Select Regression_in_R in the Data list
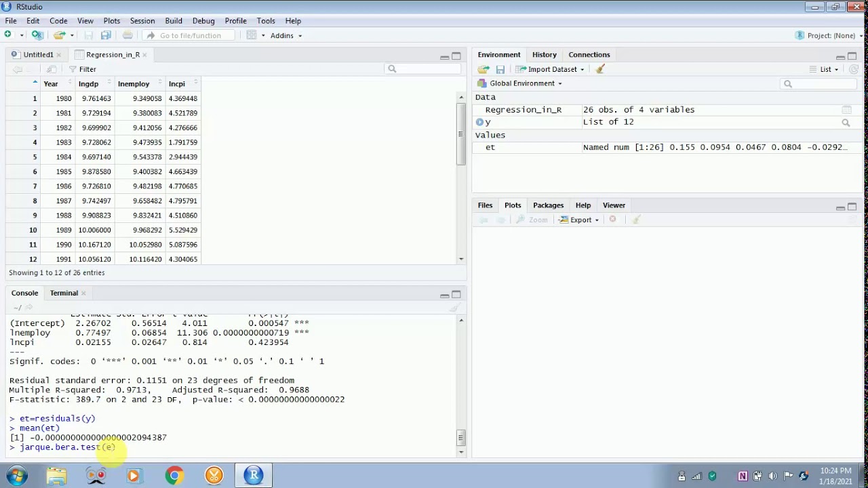Image resolution: width=868 pixels, height=488 pixels. 523,110
